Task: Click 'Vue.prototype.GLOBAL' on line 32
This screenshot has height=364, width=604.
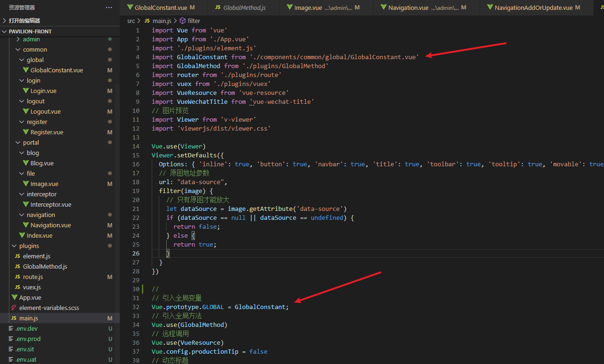Action: coord(188,307)
